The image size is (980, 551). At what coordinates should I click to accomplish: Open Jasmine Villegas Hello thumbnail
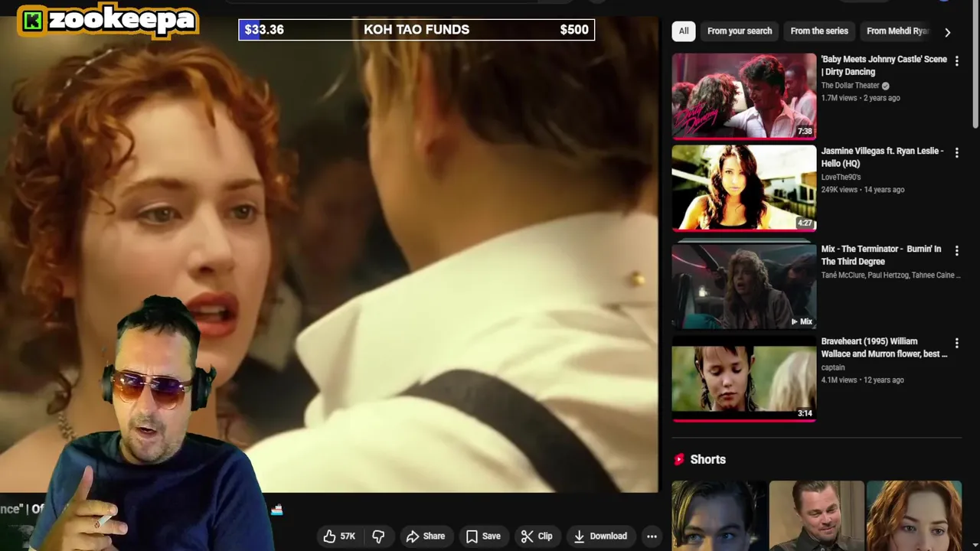click(744, 187)
